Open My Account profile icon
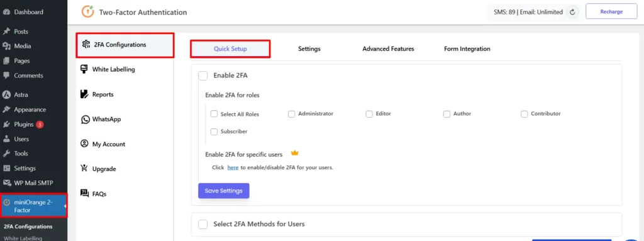 pos(85,144)
